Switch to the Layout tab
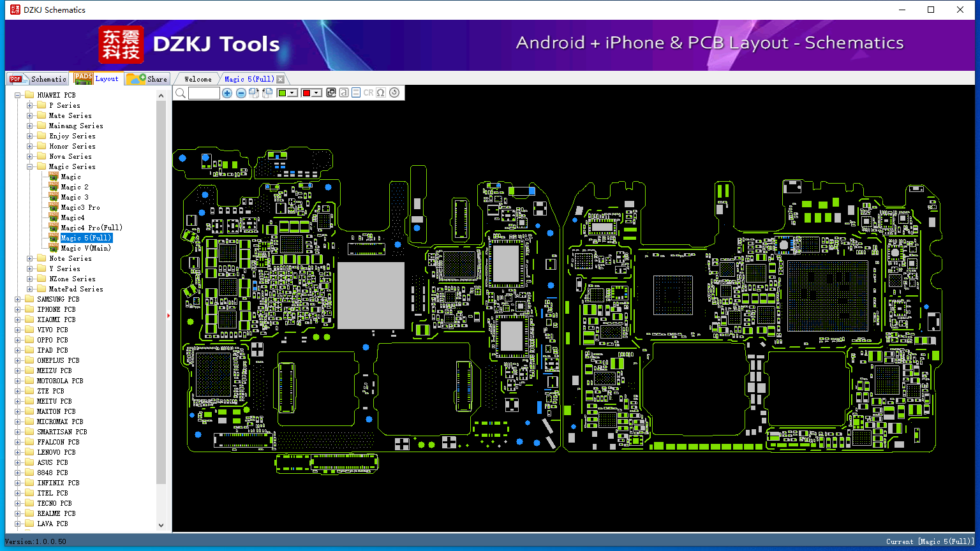The width and height of the screenshot is (980, 551). (96, 78)
